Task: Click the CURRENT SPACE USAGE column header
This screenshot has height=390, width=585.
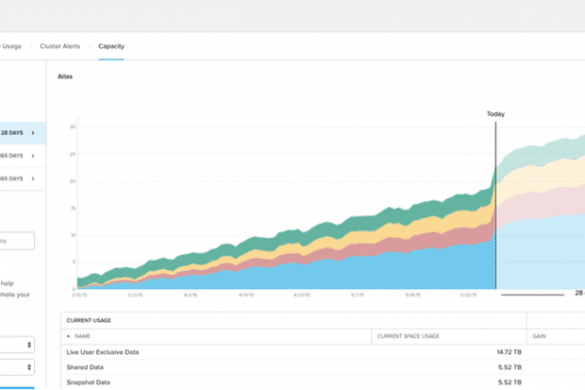Action: [x=408, y=336]
